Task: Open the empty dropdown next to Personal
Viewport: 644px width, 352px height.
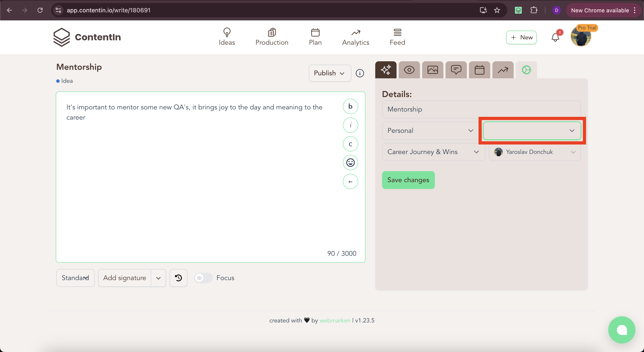Action: point(532,131)
